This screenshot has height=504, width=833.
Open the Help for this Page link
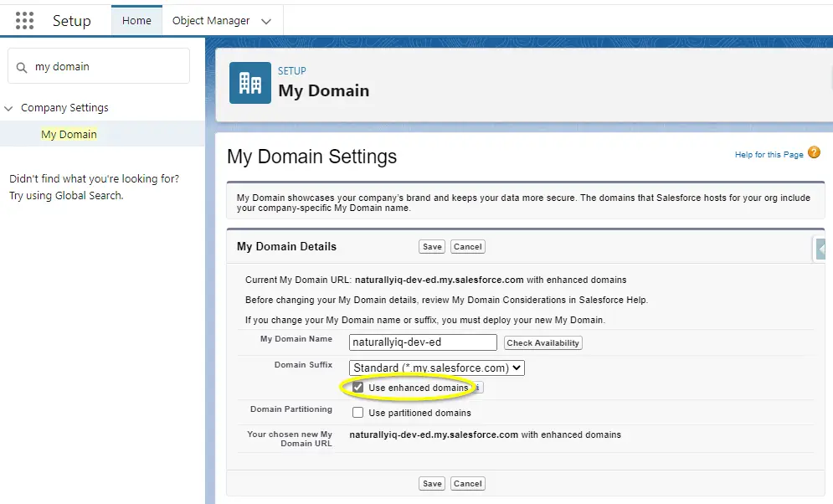pyautogui.click(x=769, y=155)
